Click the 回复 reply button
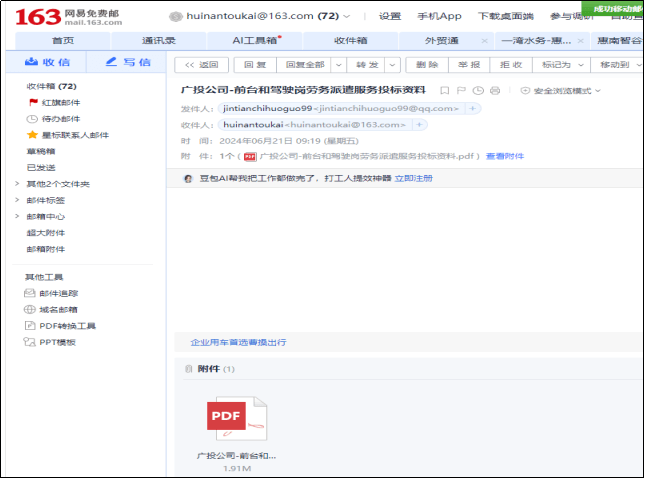The width and height of the screenshot is (645, 478). coord(255,65)
